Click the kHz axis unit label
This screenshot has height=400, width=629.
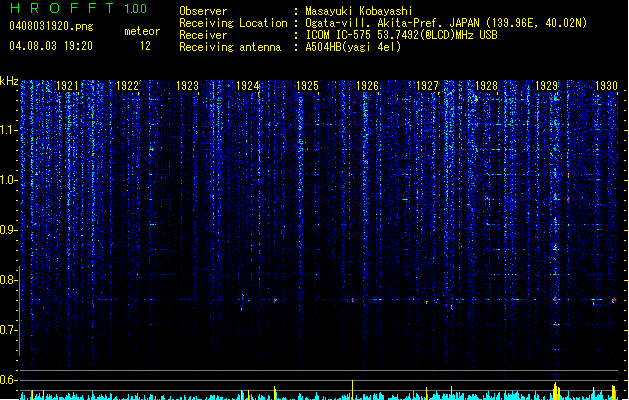tap(9, 81)
